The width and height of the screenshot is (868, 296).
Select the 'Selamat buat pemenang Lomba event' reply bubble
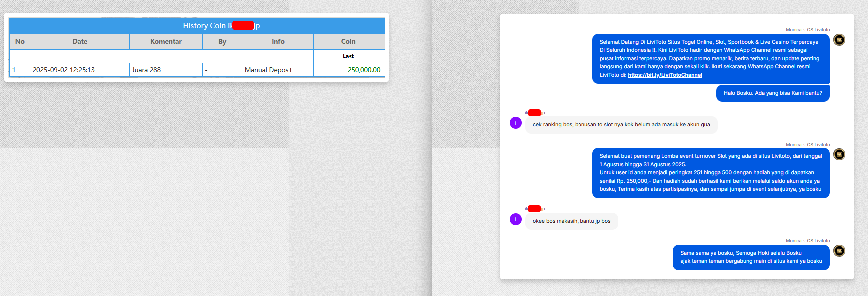pyautogui.click(x=711, y=173)
